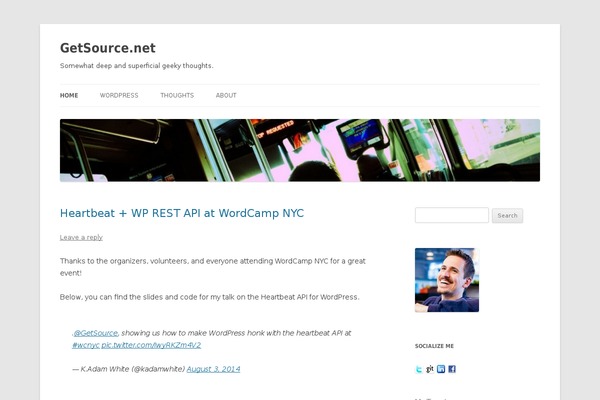
Task: Open the pic.twitter.com/iwyRKZm4V2 link
Action: point(151,345)
